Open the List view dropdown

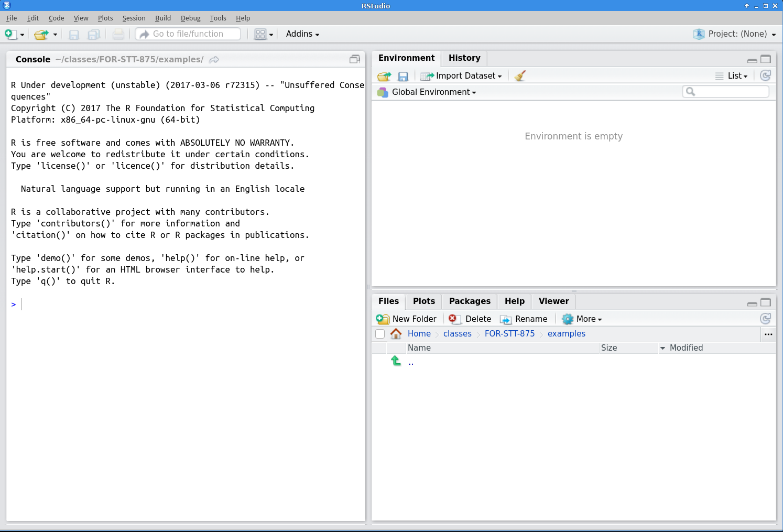(732, 76)
